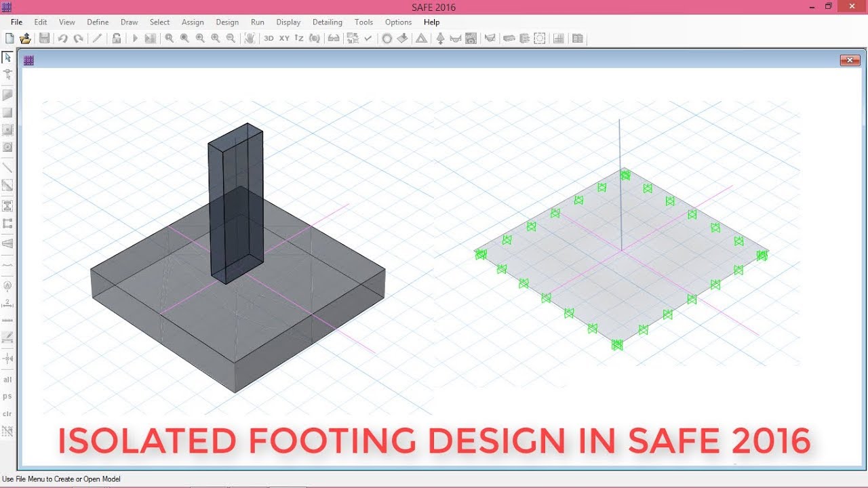Open a model with the folder icon
This screenshot has width=868, height=488.
click(x=25, y=39)
